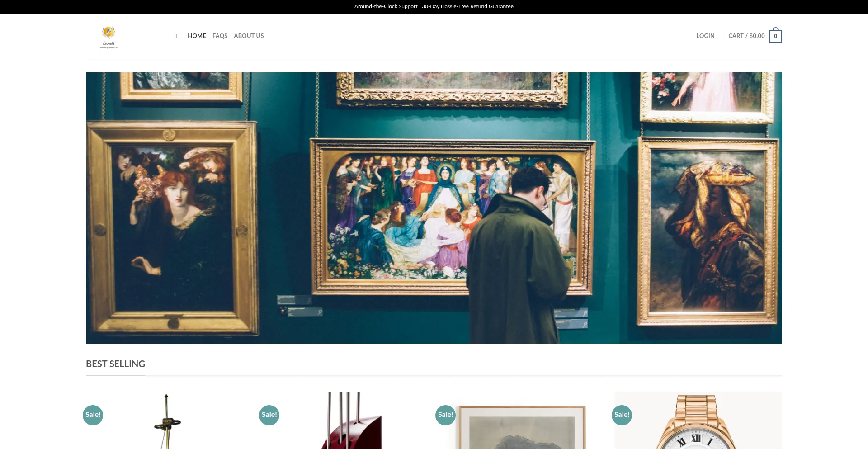Click the Around-the-Clock Support text
The width and height of the screenshot is (868, 449).
pos(386,6)
